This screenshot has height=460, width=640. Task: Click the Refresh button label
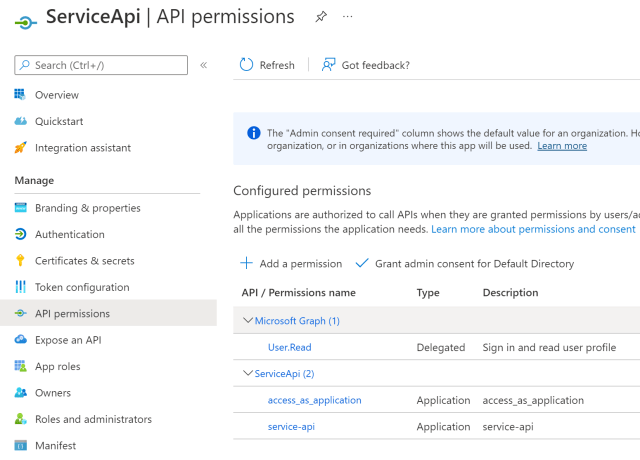pos(277,65)
